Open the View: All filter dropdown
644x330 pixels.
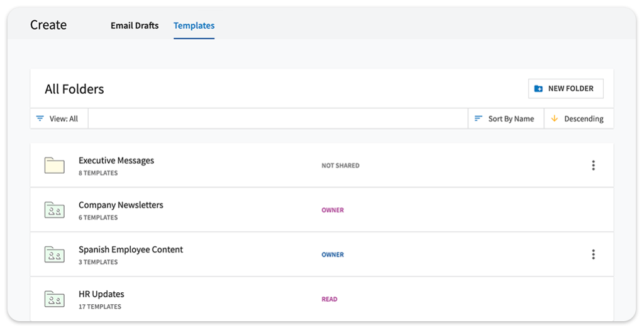(59, 118)
